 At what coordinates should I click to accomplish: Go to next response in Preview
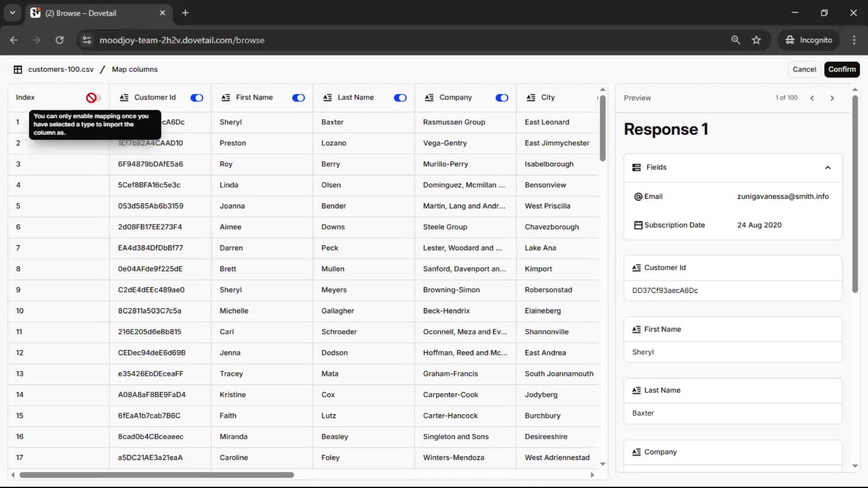[832, 98]
